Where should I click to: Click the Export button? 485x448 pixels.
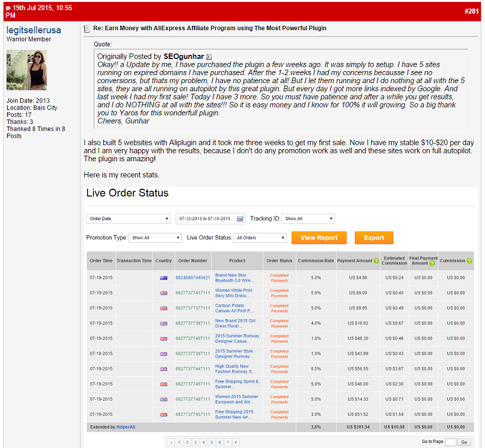(374, 238)
